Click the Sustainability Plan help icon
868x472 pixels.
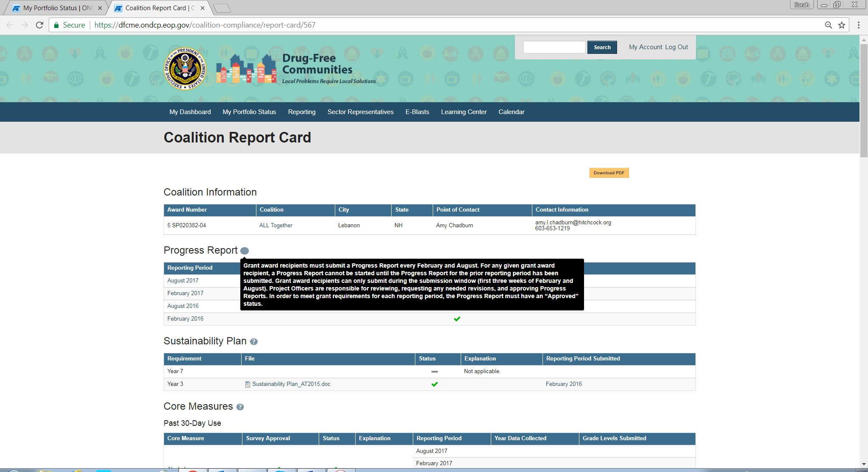(254, 342)
